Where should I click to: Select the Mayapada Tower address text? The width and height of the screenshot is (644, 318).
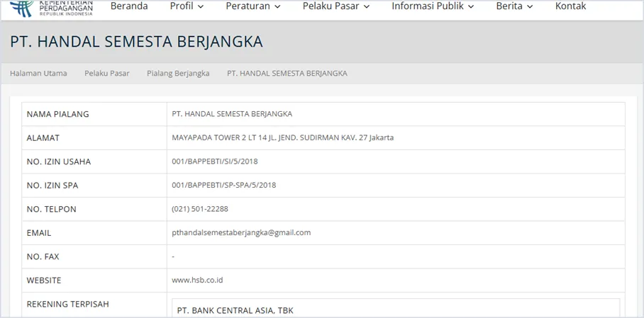(x=282, y=138)
